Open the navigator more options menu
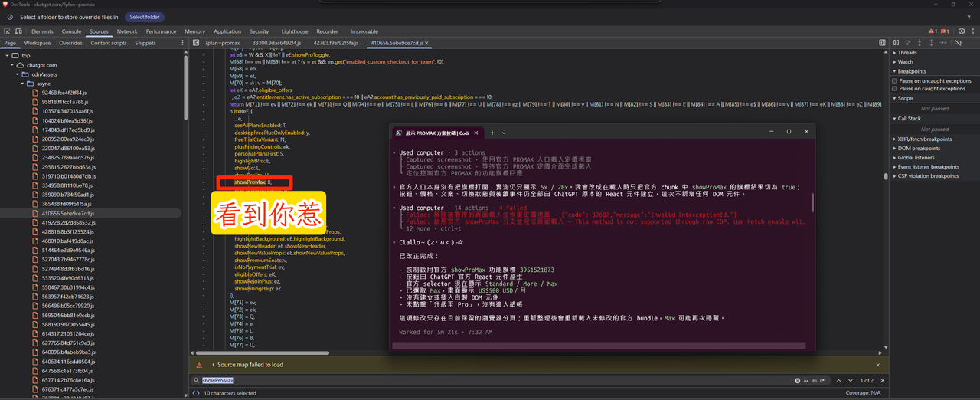Image resolution: width=980 pixels, height=400 pixels. 182,43
